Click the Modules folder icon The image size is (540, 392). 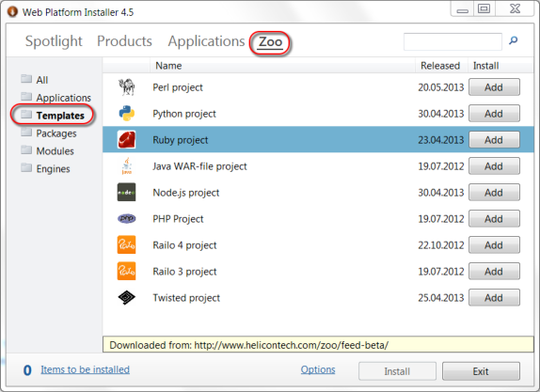tap(26, 150)
